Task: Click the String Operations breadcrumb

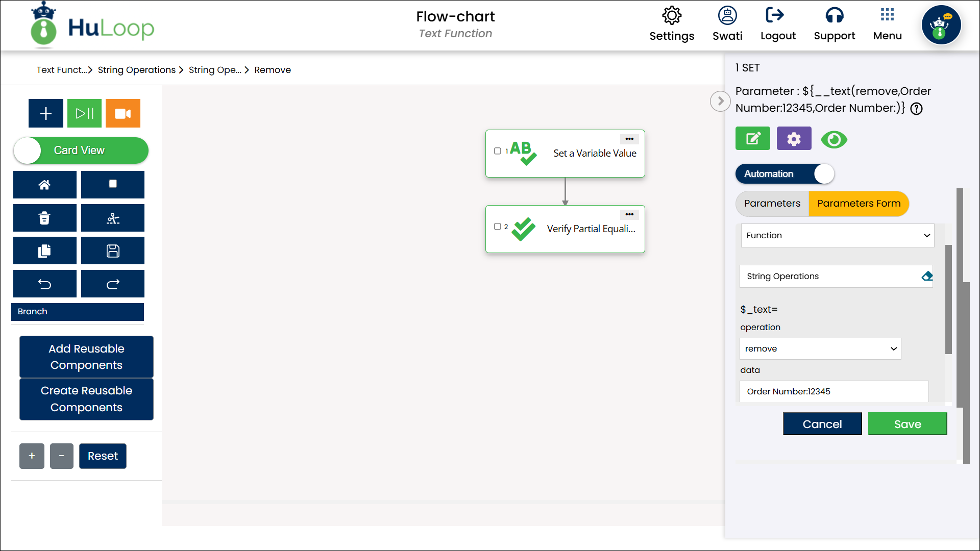Action: 137,70
